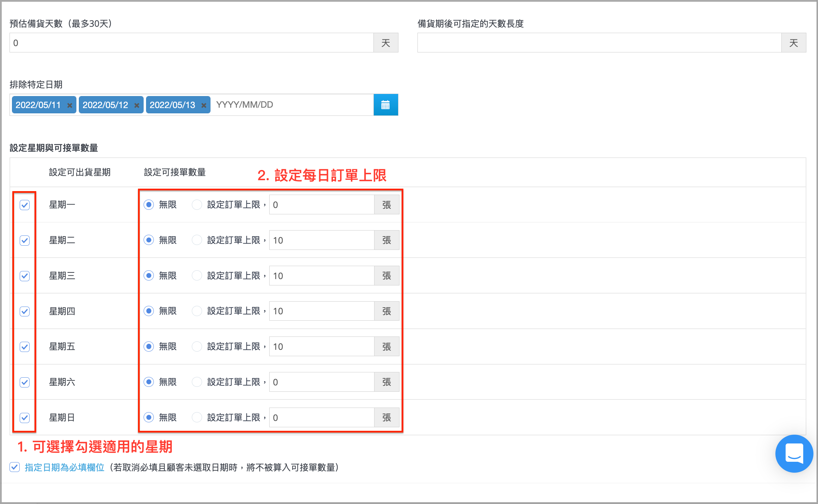Uncheck the 星期五 checkbox
This screenshot has height=504, width=818.
coord(25,347)
